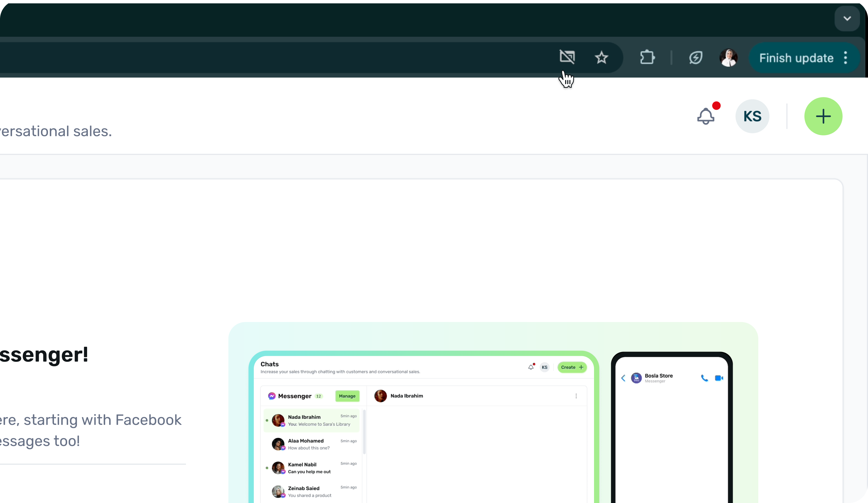Open the browser three-dot menu
This screenshot has height=503, width=868.
[x=846, y=58]
